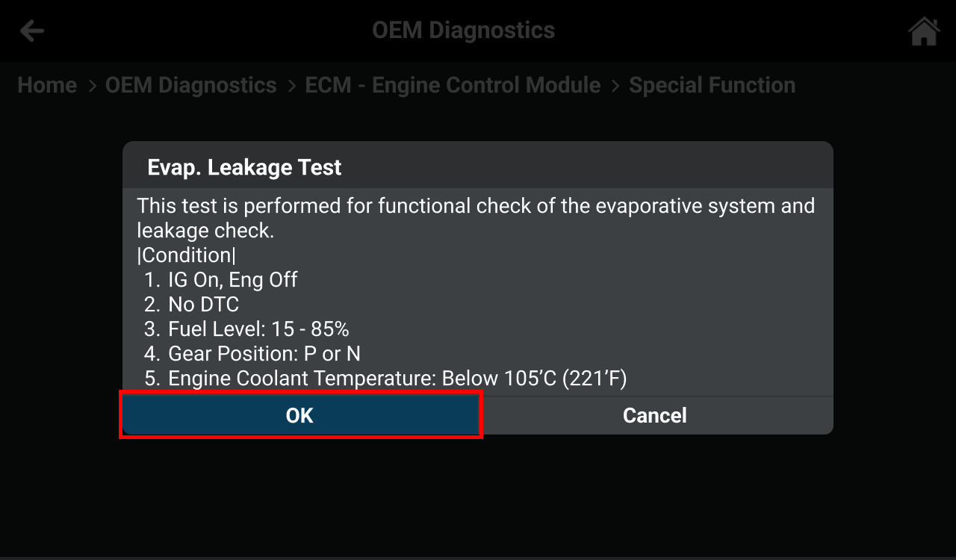Click the Special Function breadcrumb

click(712, 85)
